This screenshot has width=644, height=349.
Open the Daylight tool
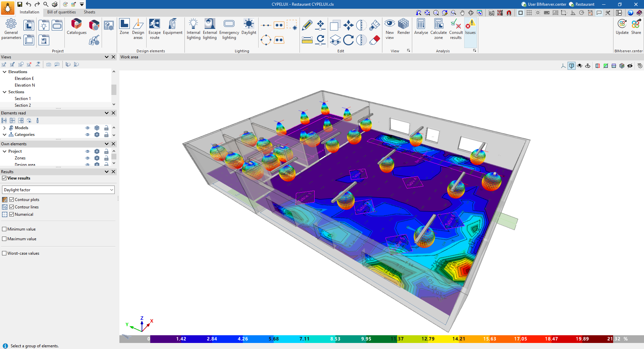[x=249, y=27]
